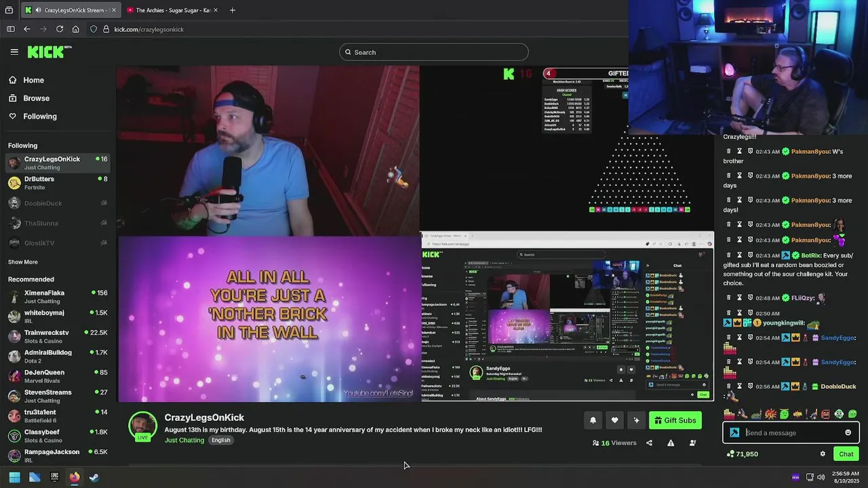Close The Archies Sugar Sugar tab
868x488 pixels.
click(216, 10)
